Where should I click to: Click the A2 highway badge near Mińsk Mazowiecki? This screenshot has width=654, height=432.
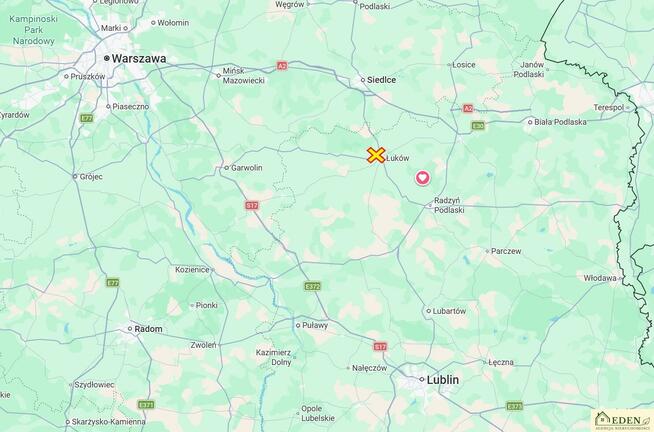click(x=282, y=66)
